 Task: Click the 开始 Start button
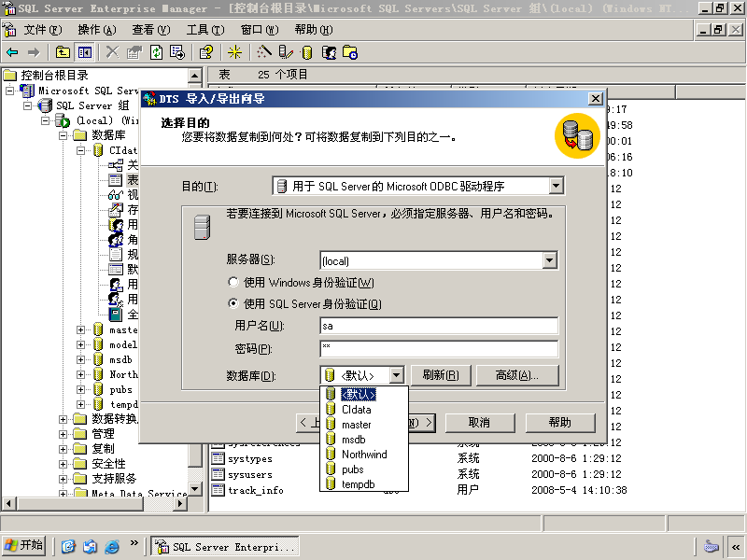pyautogui.click(x=25, y=546)
